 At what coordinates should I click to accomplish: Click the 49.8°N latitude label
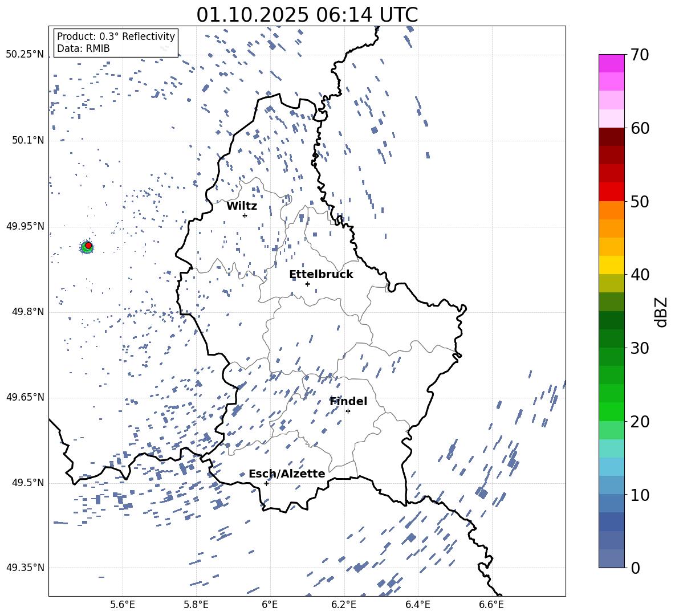(28, 312)
